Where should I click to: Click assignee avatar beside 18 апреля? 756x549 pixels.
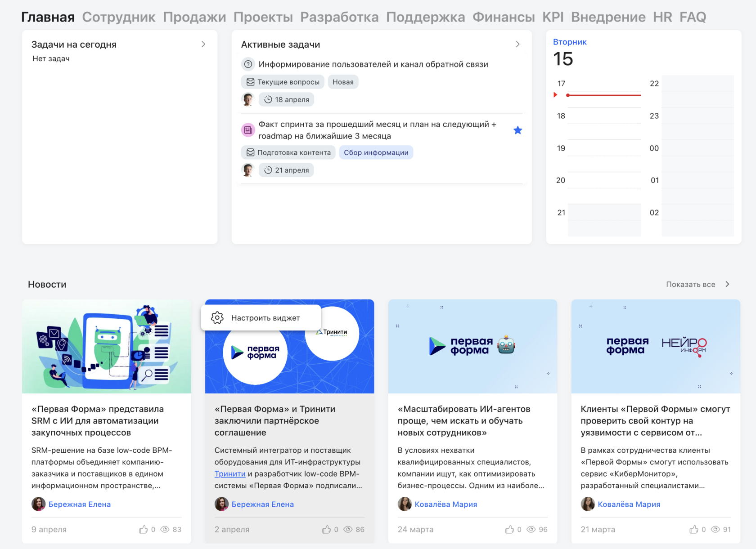(x=248, y=99)
